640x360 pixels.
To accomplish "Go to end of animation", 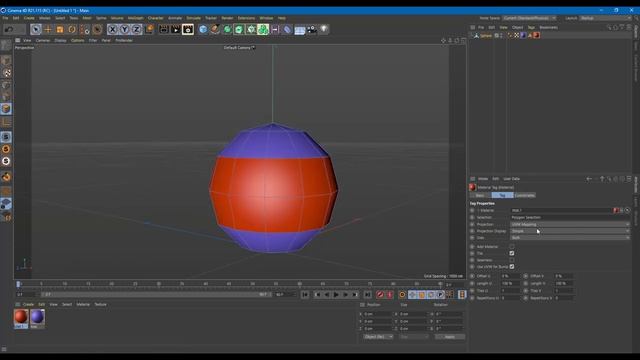I will point(367,294).
